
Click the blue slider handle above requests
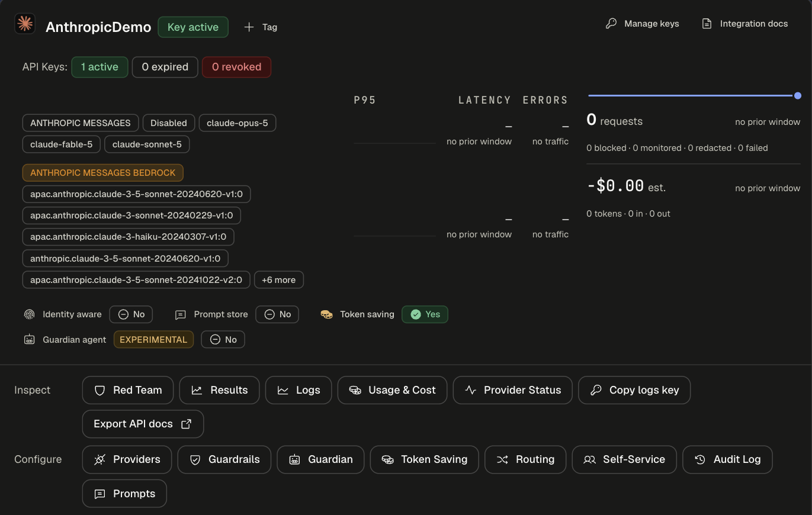point(798,95)
